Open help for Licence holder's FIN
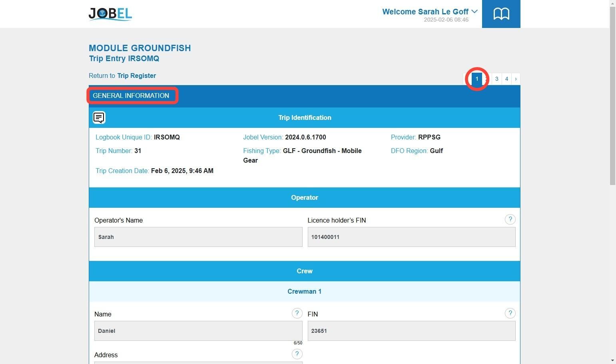 point(510,219)
